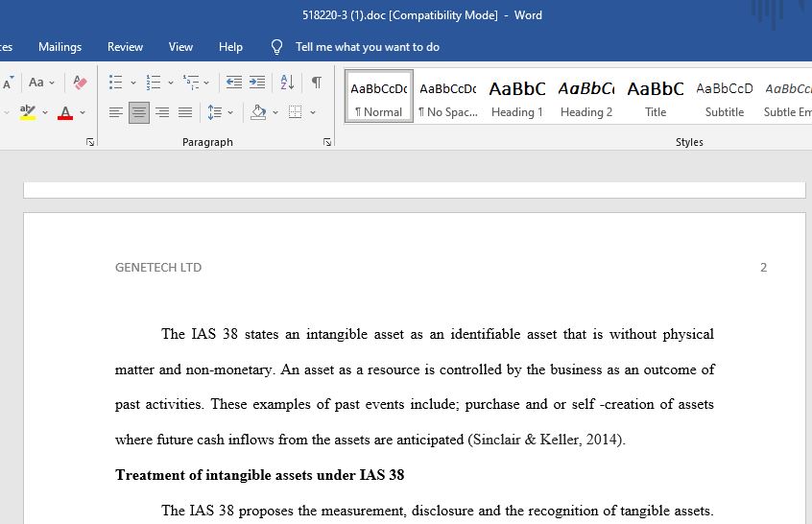The width and height of the screenshot is (812, 524).
Task: Apply the Title style
Action: [x=656, y=96]
